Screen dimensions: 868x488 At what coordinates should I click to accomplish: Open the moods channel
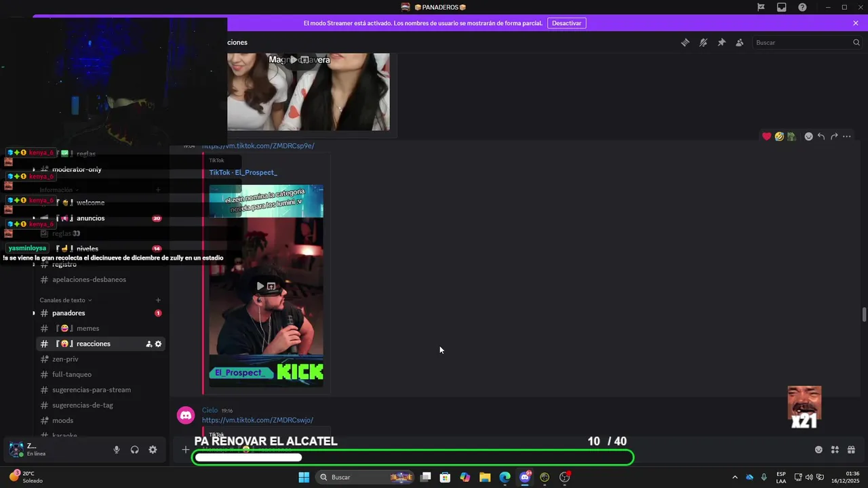(100, 420)
